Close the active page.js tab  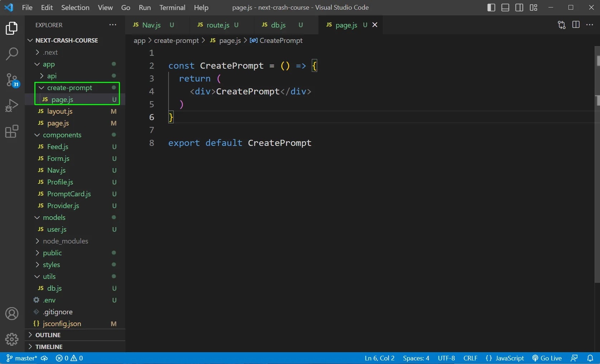(x=375, y=25)
